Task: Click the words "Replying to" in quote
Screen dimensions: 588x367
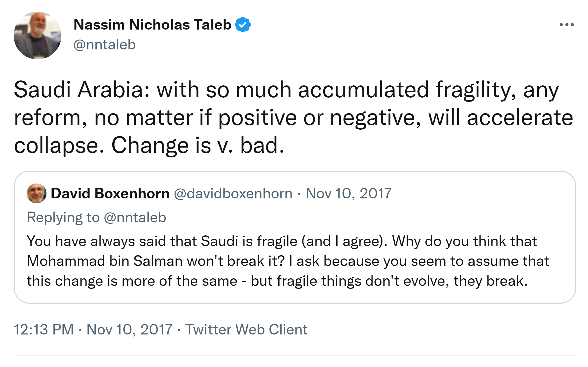Action: pyautogui.click(x=63, y=218)
